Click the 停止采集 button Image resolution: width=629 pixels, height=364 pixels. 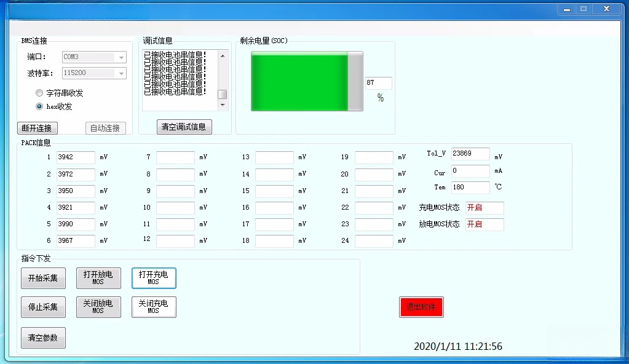tap(43, 307)
